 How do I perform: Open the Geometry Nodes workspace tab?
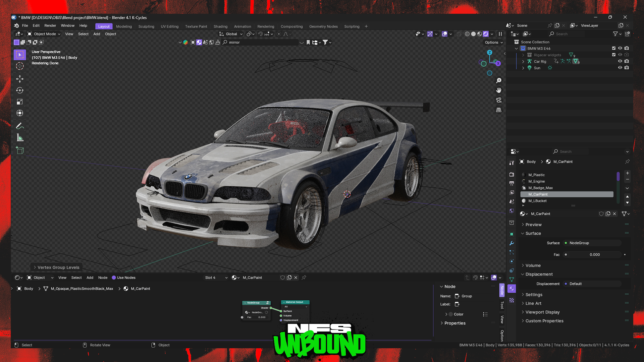pos(323,26)
